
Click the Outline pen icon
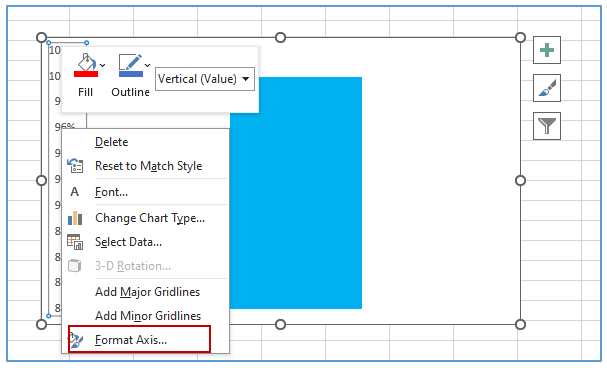point(130,62)
